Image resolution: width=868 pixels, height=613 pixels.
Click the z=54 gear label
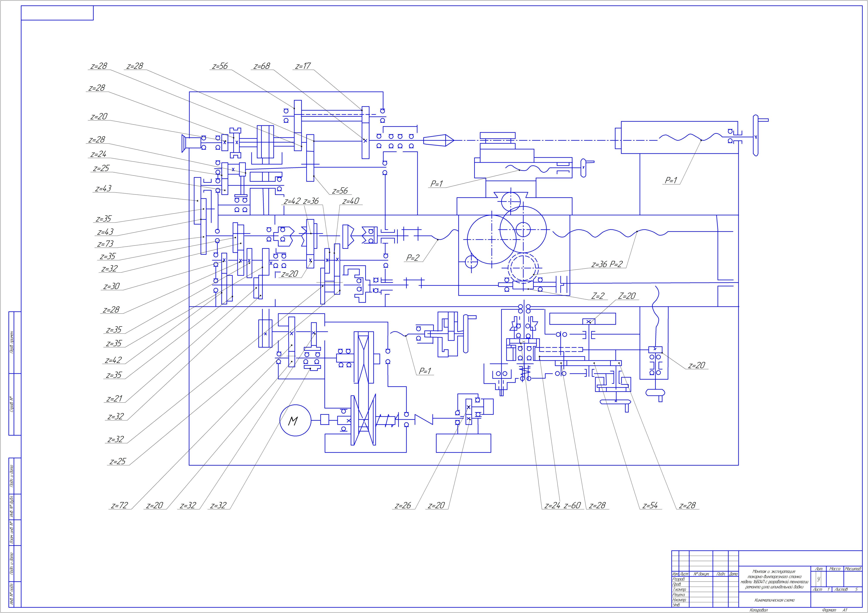click(650, 505)
